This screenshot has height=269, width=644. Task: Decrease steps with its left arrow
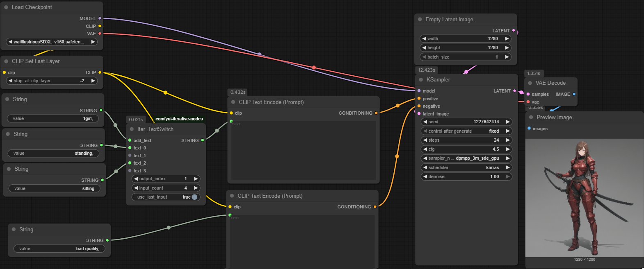coord(425,140)
